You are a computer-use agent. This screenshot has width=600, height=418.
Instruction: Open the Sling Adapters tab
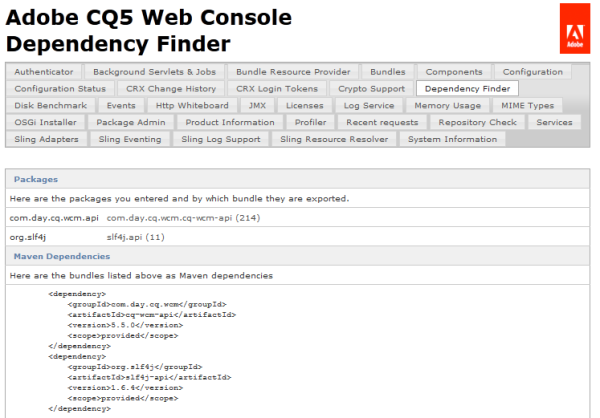coord(47,139)
